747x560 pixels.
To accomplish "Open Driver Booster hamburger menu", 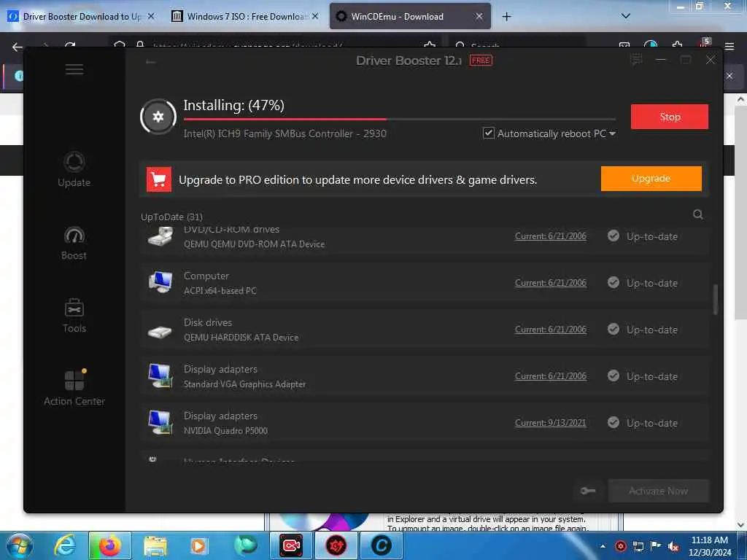I will pos(74,69).
